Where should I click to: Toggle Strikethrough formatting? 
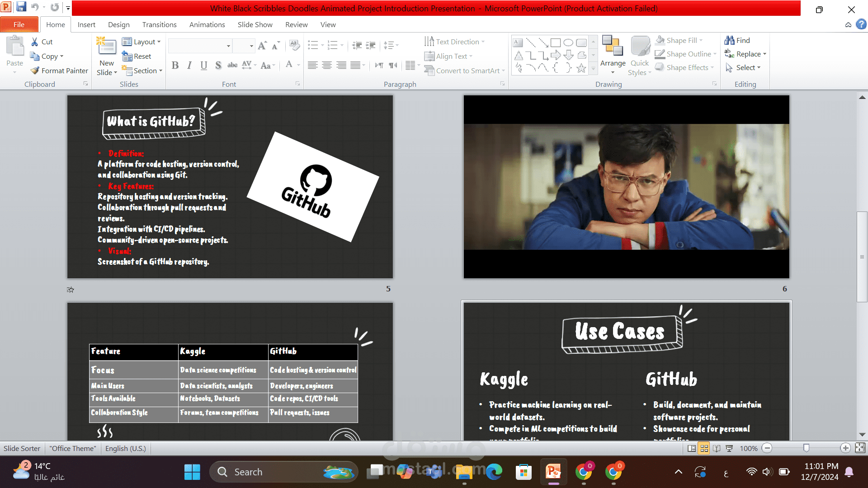(232, 66)
